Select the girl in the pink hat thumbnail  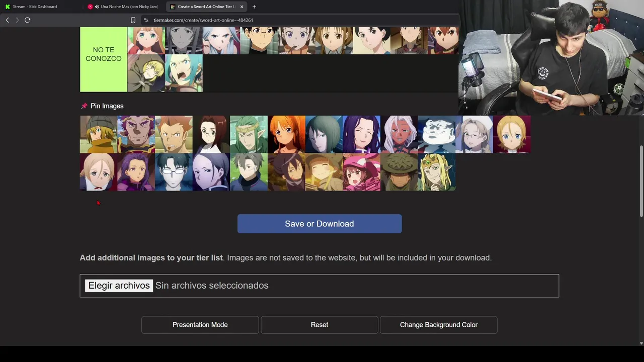click(361, 172)
